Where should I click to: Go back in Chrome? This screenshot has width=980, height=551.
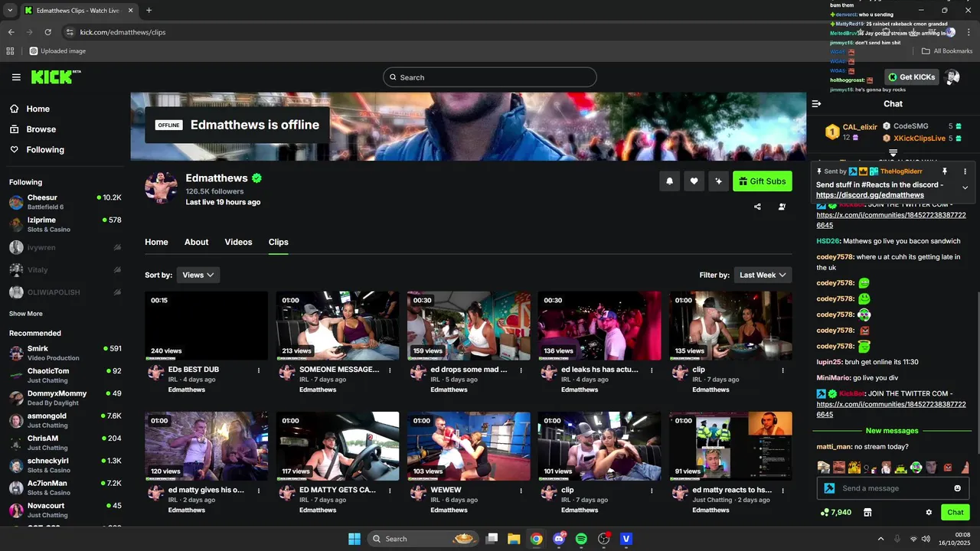tap(11, 32)
